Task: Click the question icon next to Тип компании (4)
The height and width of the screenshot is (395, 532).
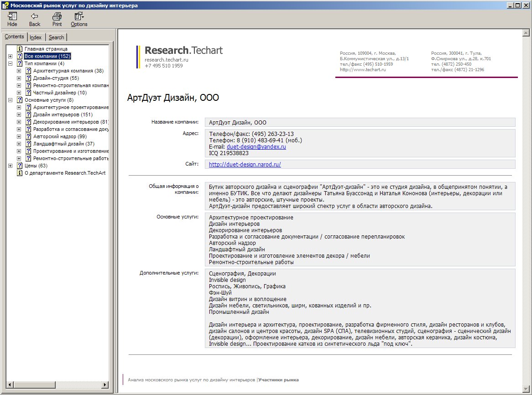Action: (x=20, y=63)
